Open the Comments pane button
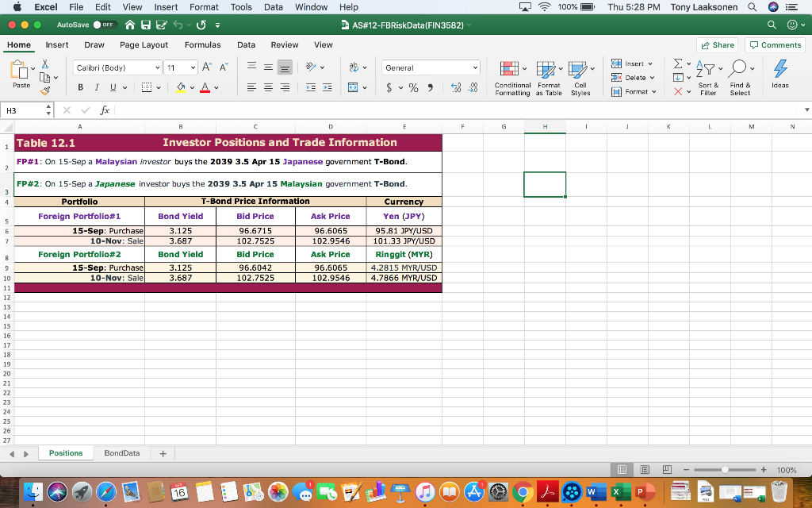 (x=775, y=45)
